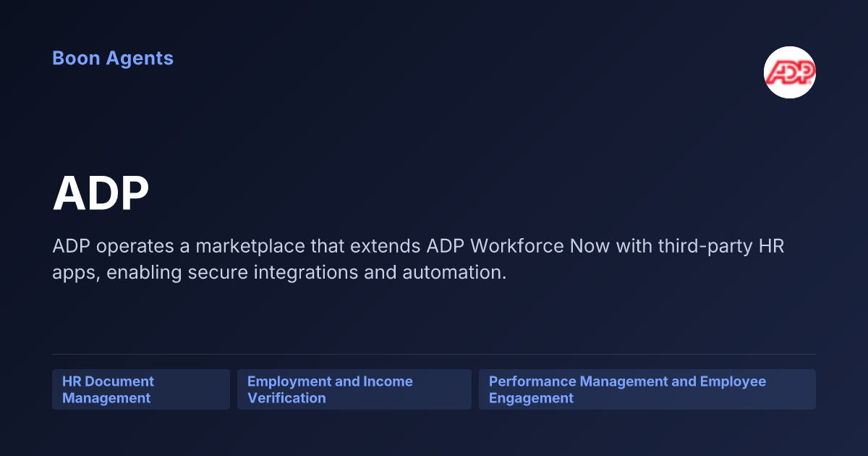Select the Employment and Income Verification tag
This screenshot has width=868, height=456.
tap(354, 389)
